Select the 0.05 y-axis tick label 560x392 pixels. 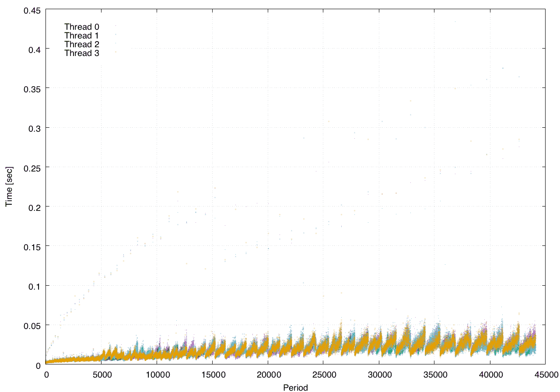[x=32, y=325]
